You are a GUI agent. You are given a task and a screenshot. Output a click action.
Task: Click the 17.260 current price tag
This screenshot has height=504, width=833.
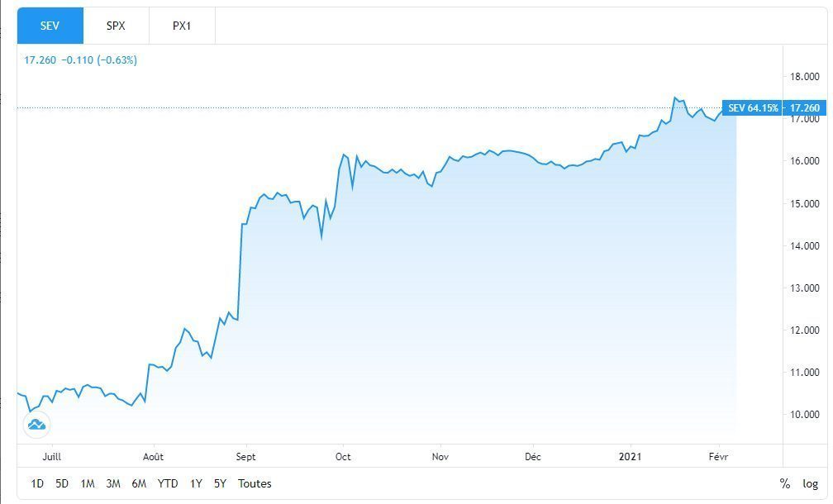pyautogui.click(x=804, y=108)
